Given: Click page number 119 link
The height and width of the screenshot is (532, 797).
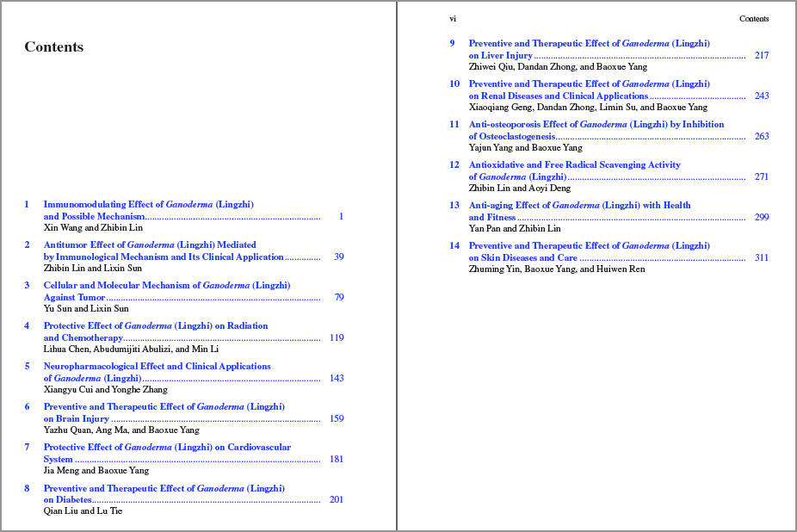Looking at the screenshot, I should coord(336,338).
